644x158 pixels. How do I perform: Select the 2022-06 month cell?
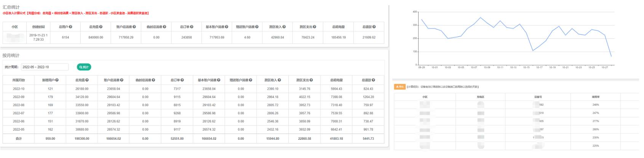pos(19,122)
